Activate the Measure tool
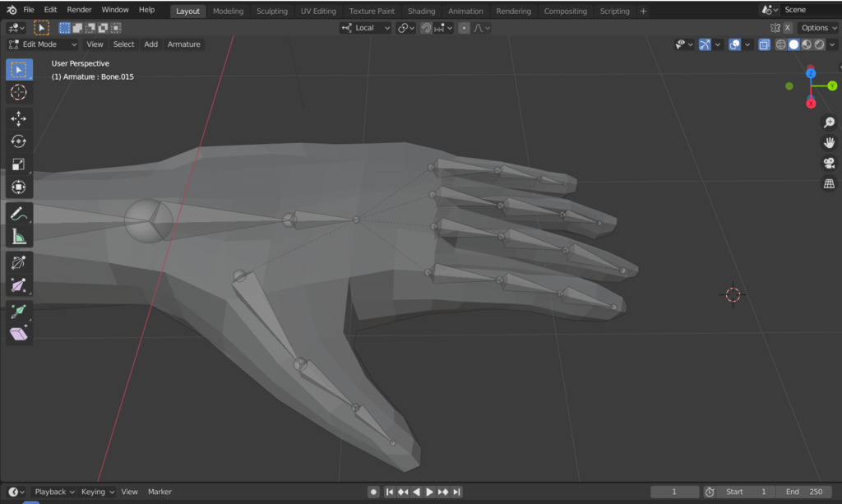 coord(19,238)
